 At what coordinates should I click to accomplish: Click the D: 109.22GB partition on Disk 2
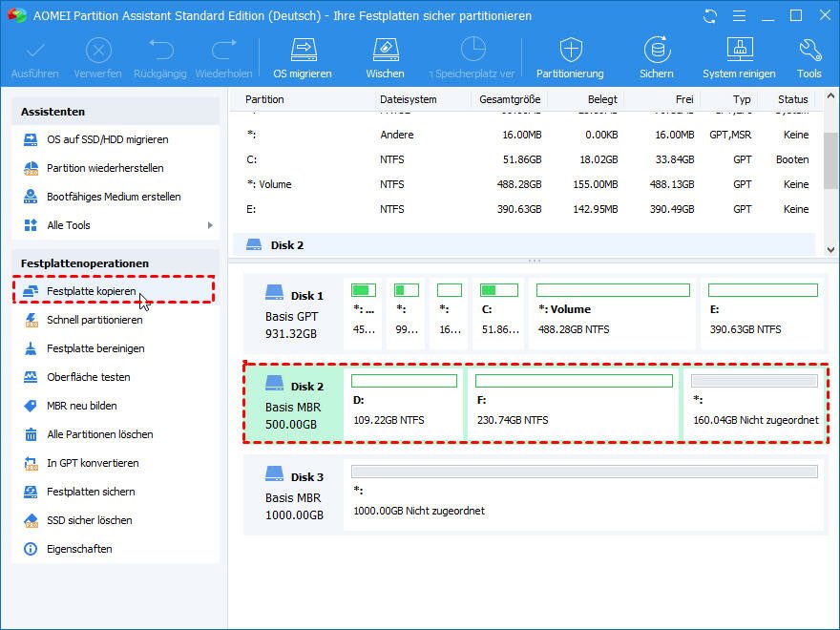tap(404, 404)
